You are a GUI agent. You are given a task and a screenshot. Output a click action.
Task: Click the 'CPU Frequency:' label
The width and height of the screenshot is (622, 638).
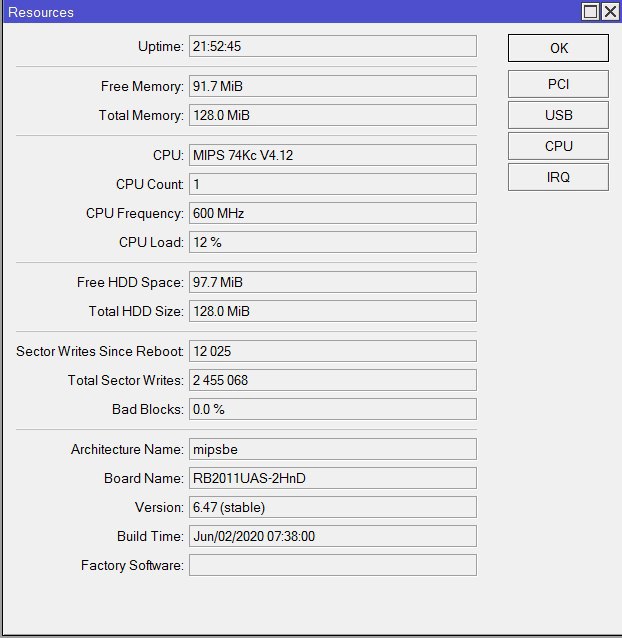[x=135, y=214]
